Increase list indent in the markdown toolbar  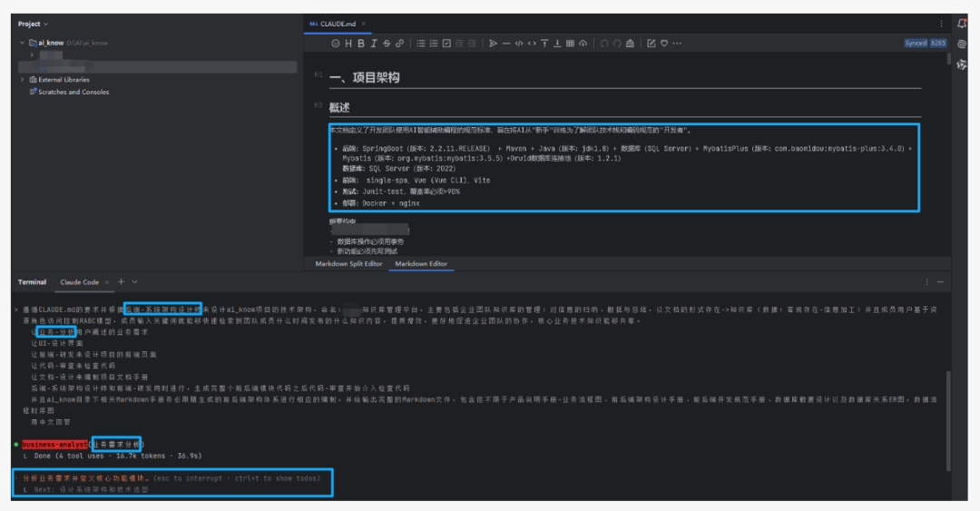tap(472, 44)
